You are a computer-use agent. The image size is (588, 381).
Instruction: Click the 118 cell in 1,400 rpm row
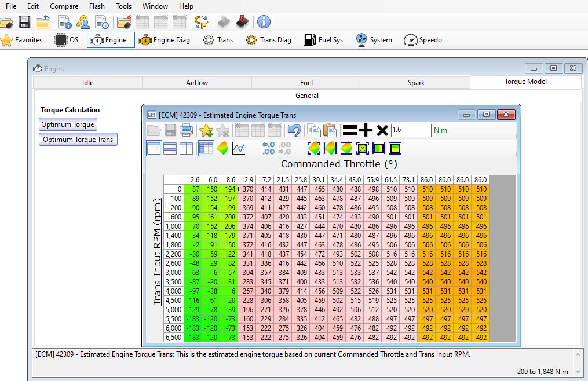coord(211,236)
